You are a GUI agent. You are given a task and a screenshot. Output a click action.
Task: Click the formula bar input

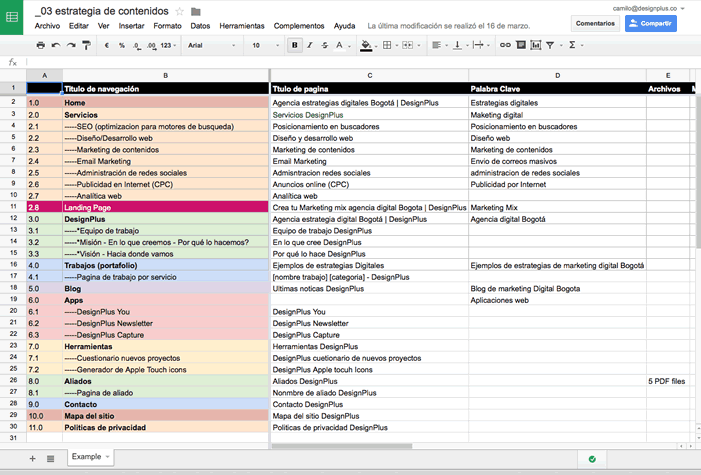tap(362, 62)
